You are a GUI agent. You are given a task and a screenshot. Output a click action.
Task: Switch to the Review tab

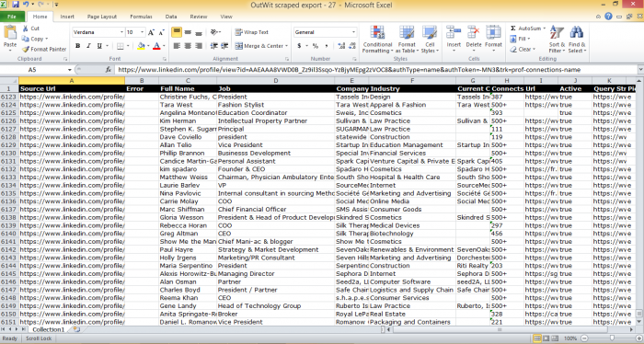coord(199,17)
